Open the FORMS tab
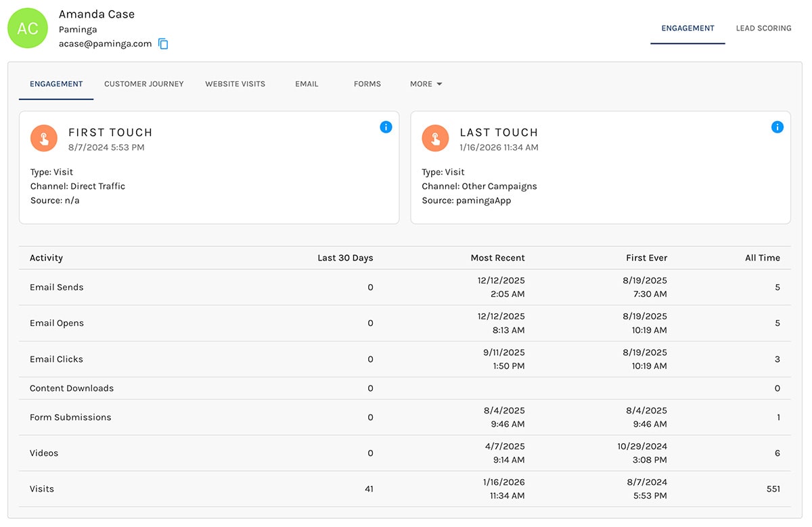Viewport: 812px width, 527px height. tap(367, 83)
